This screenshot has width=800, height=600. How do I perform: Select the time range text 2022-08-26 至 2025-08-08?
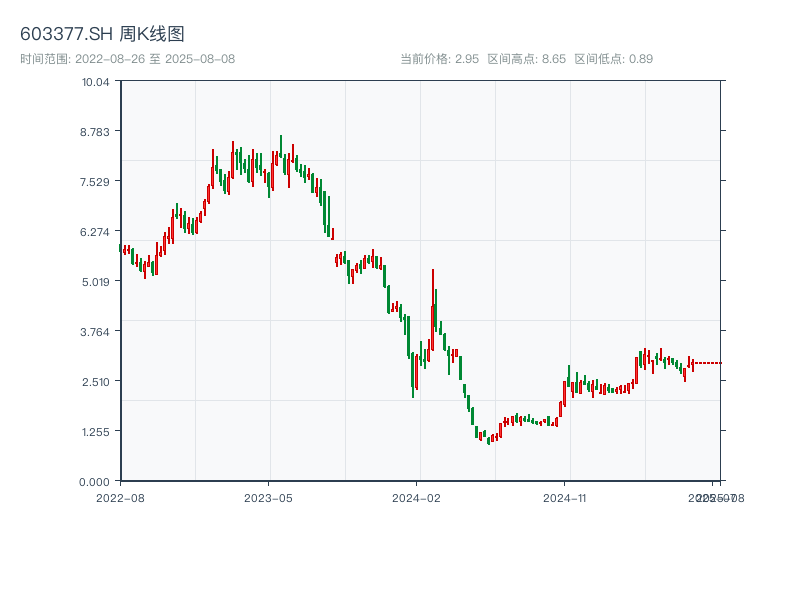[128, 59]
